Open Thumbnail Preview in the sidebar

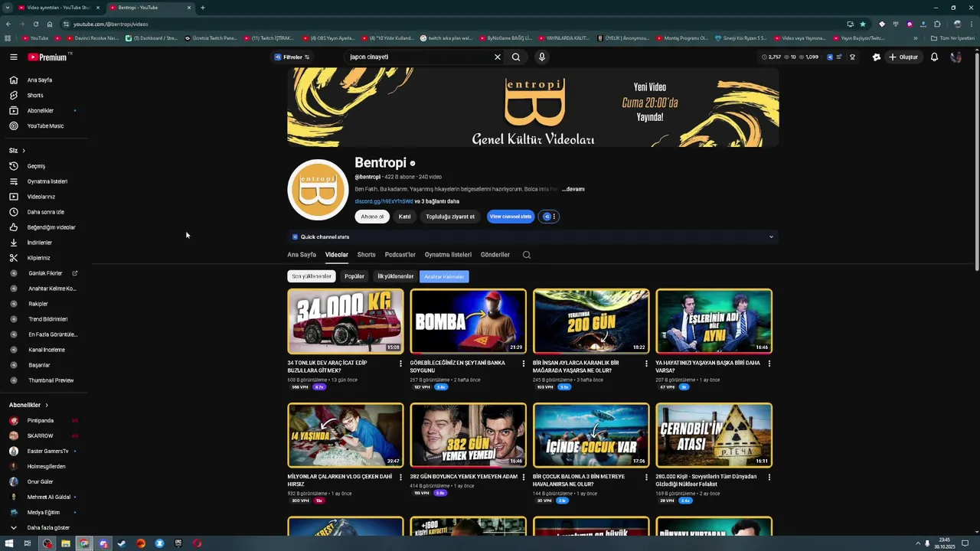[x=51, y=380]
